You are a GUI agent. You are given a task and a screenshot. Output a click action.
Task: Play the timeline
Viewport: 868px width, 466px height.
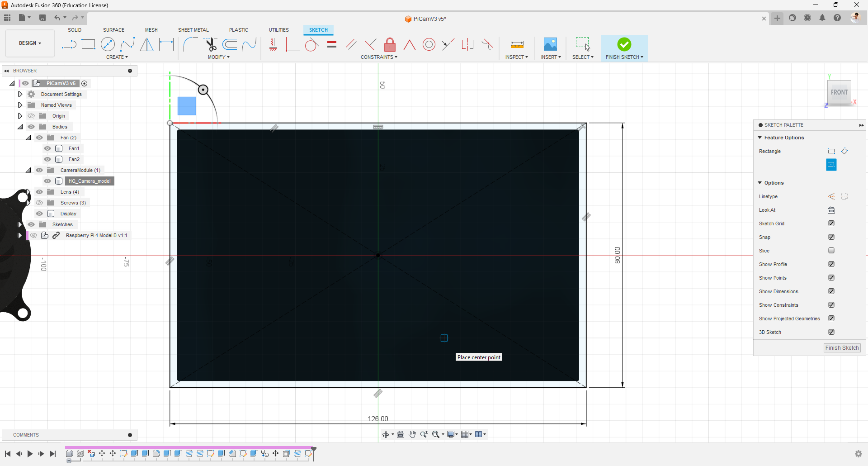pos(30,454)
